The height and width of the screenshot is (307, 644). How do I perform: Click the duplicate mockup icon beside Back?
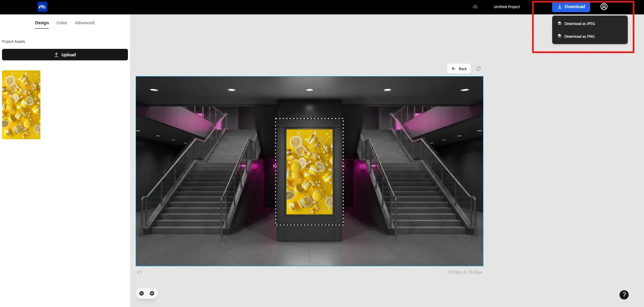(x=479, y=68)
